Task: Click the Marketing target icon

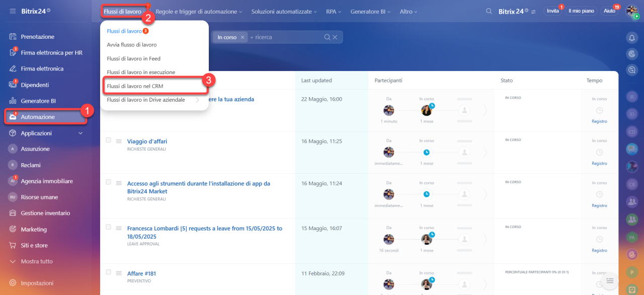Action: pos(13,229)
